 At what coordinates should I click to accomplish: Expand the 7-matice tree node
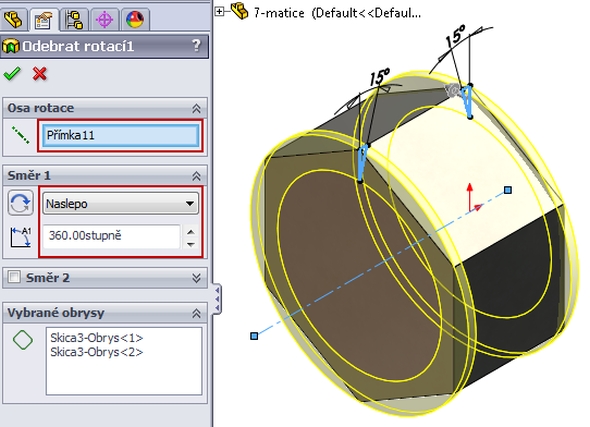click(219, 12)
